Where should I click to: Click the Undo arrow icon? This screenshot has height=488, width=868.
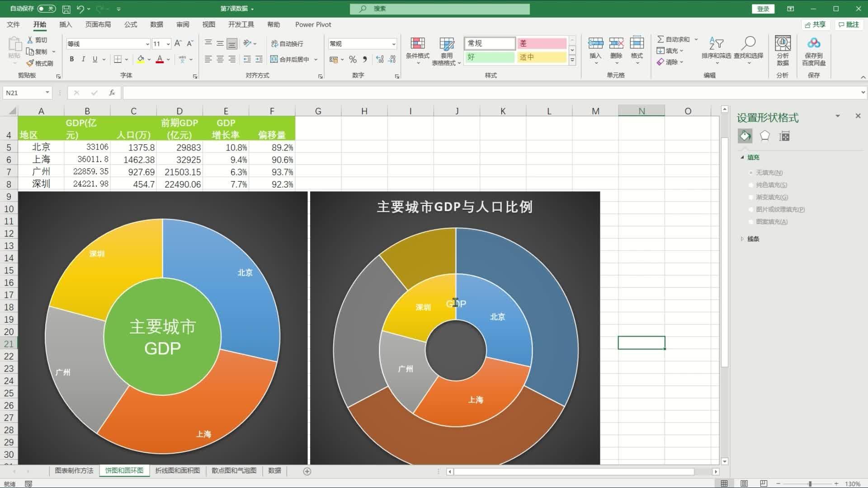coord(80,9)
